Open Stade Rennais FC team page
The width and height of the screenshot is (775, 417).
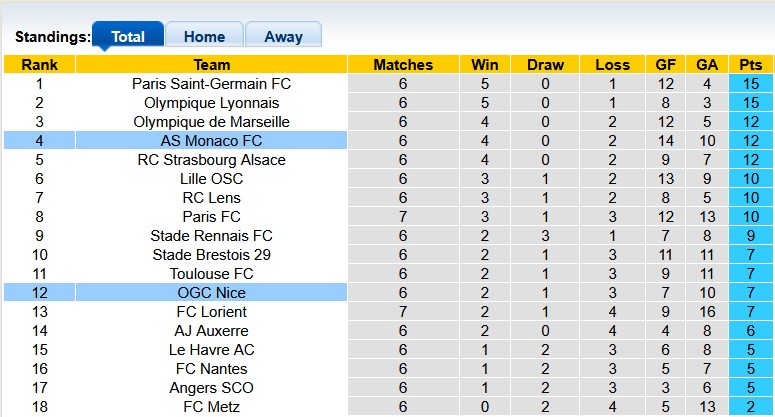[x=211, y=236]
